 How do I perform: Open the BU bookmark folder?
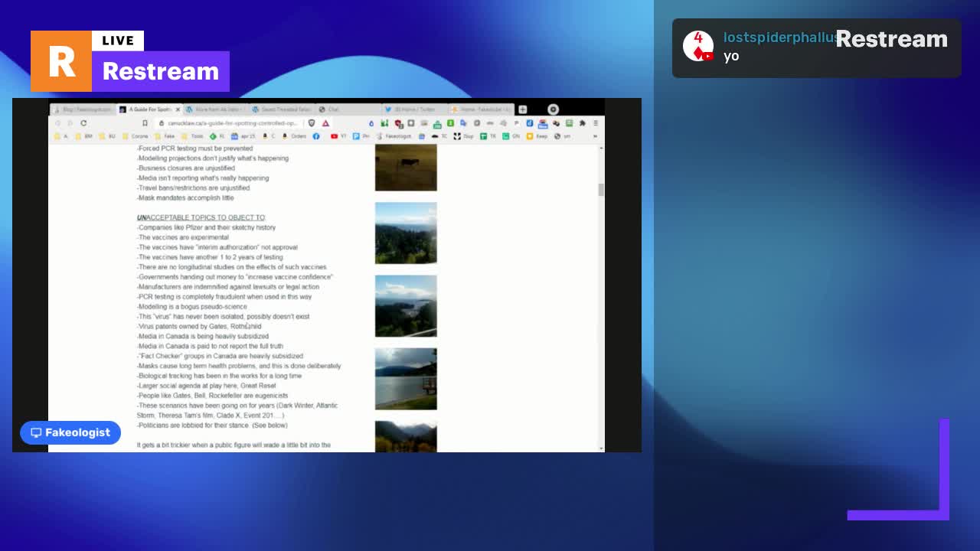[x=106, y=136]
